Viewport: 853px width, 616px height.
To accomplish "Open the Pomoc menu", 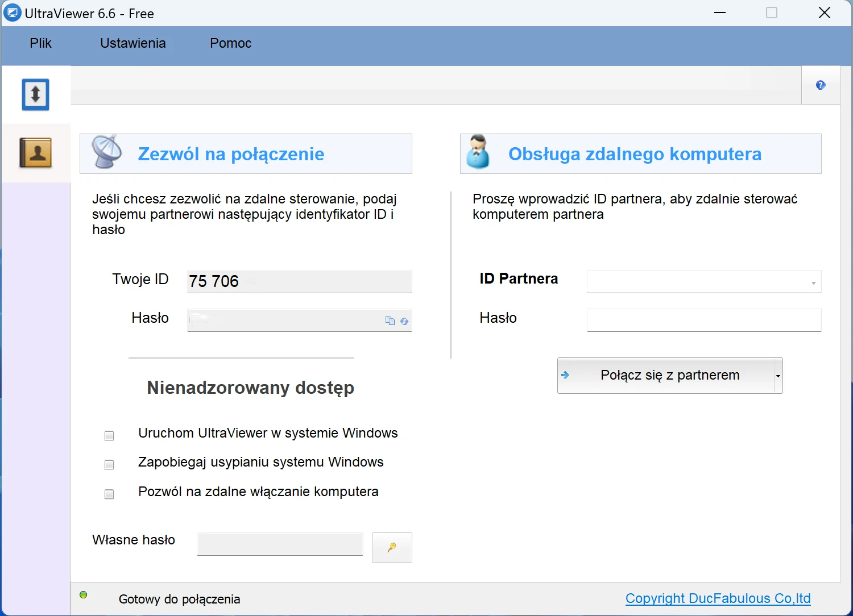I will click(231, 43).
